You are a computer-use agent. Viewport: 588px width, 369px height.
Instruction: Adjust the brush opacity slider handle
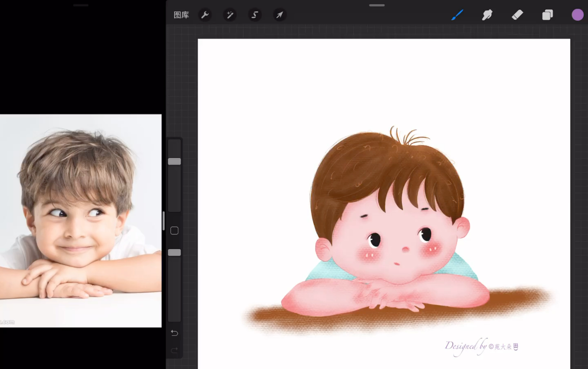click(175, 252)
